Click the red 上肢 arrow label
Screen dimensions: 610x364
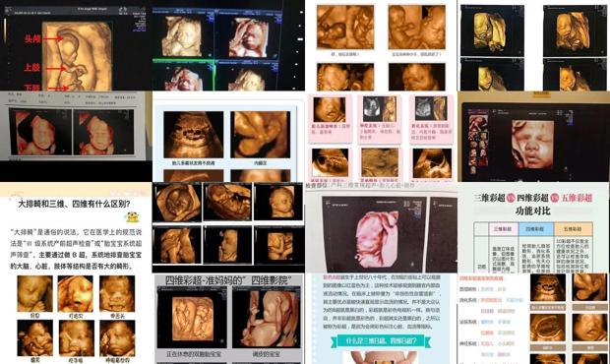(32, 67)
